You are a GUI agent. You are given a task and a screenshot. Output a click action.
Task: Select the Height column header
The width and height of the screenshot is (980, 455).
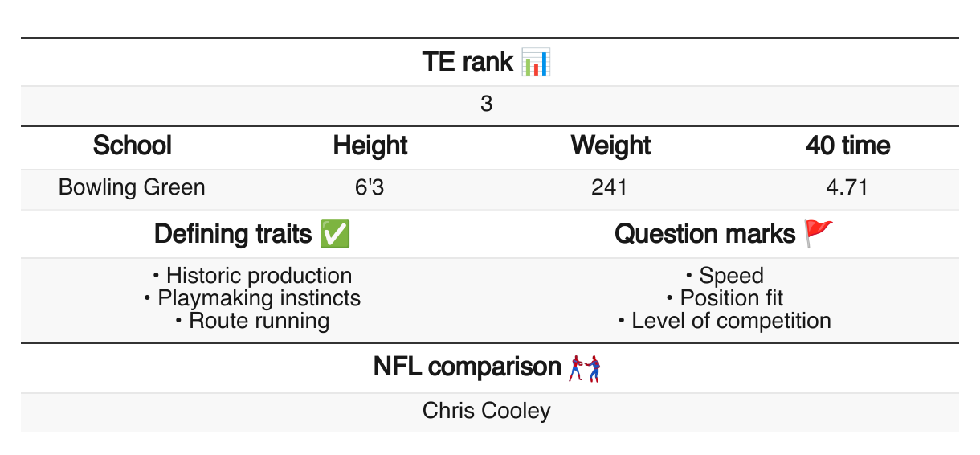point(370,146)
